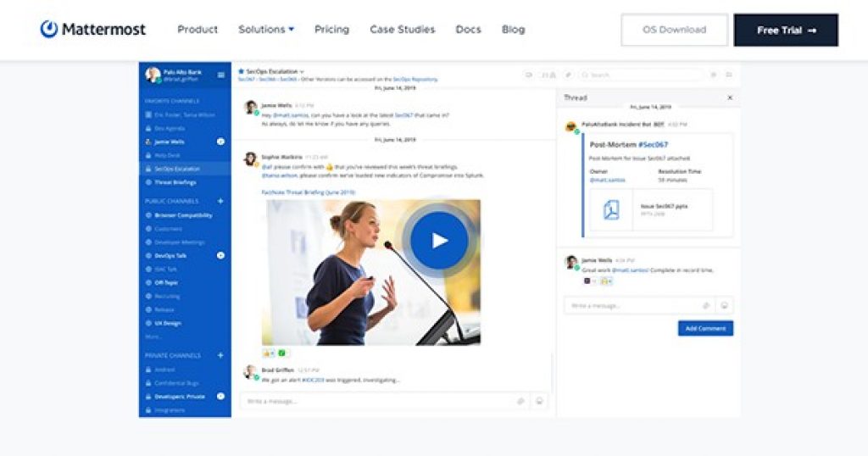Open the sidebar hamburger menu
Image resolution: width=868 pixels, height=456 pixels.
click(221, 75)
